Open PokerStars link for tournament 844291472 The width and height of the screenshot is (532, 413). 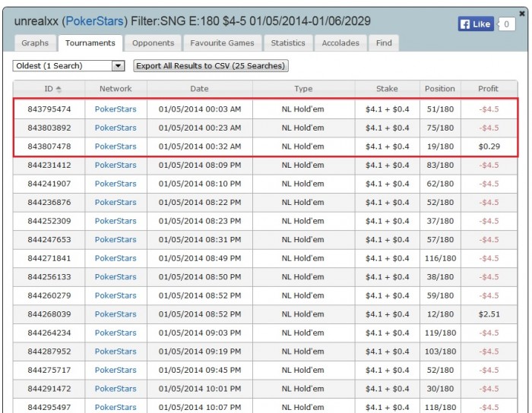point(116,389)
